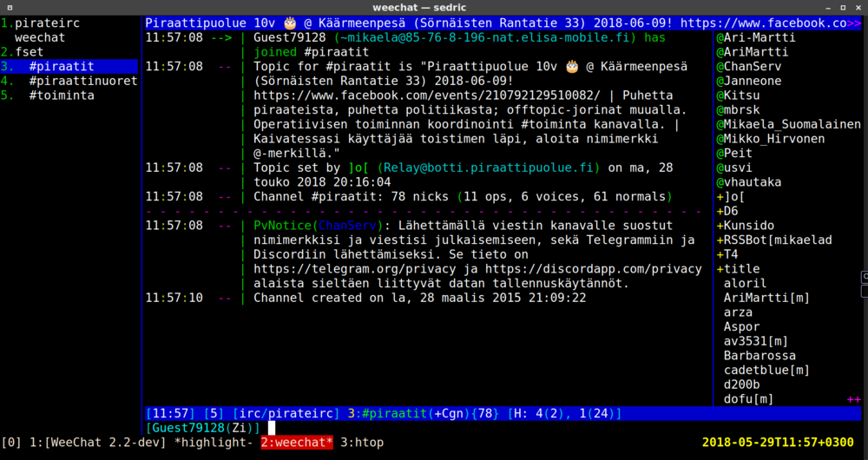Select Barbarossa in the nick list
This screenshot has height=460, width=868.
click(759, 356)
